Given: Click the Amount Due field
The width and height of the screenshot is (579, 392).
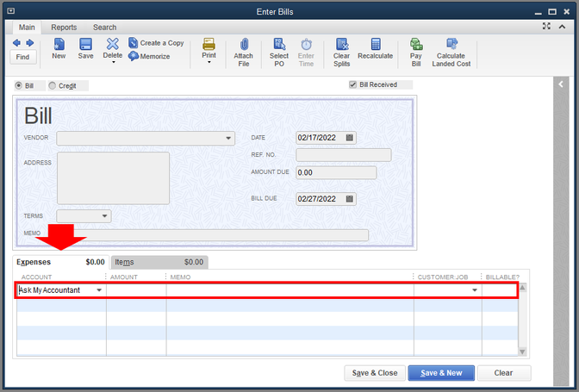Looking at the screenshot, I should (x=336, y=172).
